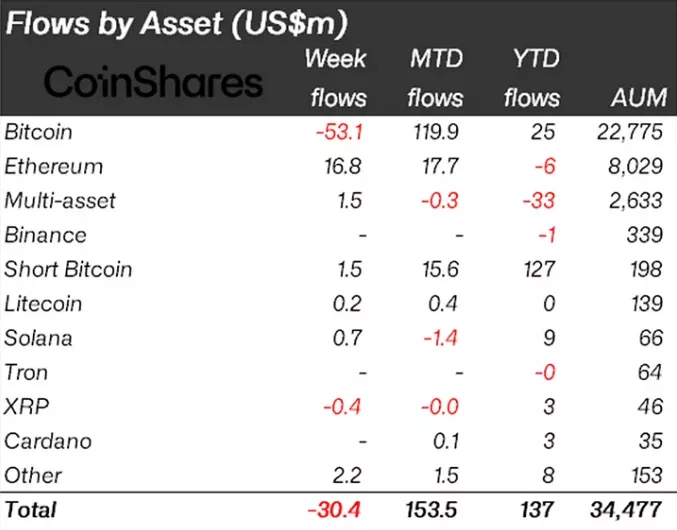This screenshot has width=677, height=530.
Task: Click the Cardano row label
Action: pyautogui.click(x=46, y=441)
